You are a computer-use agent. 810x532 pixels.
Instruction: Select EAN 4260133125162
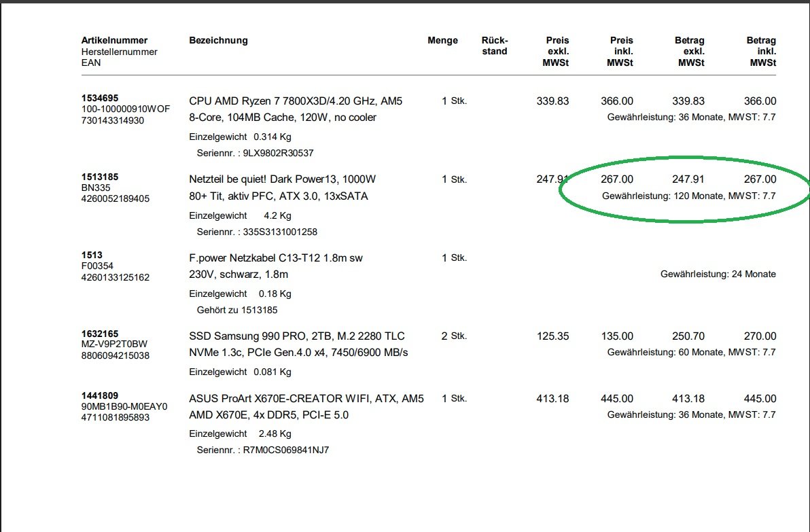click(x=116, y=277)
